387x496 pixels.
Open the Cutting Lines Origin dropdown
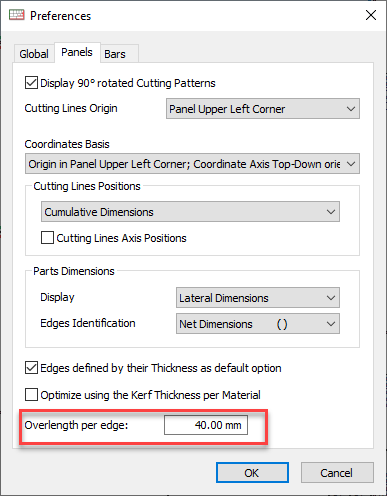263,109
